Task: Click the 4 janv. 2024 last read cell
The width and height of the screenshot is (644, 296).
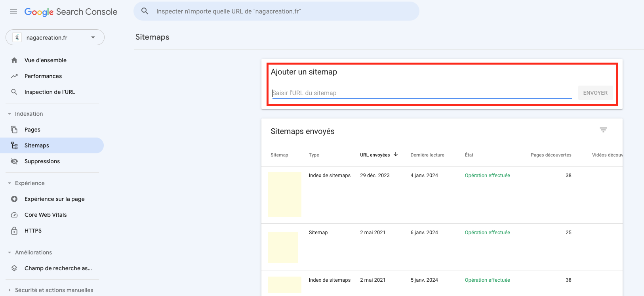Action: tap(424, 176)
